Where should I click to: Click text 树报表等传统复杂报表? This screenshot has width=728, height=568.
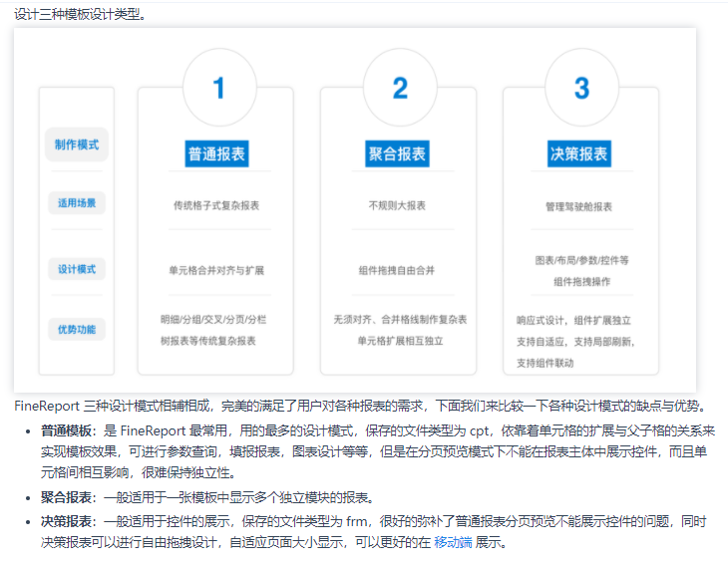(x=208, y=341)
